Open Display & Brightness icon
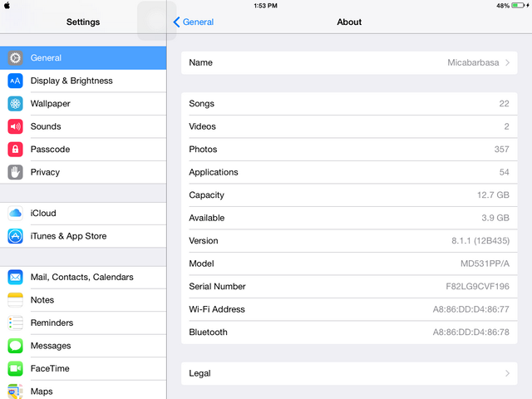The width and height of the screenshot is (532, 399). [15, 81]
